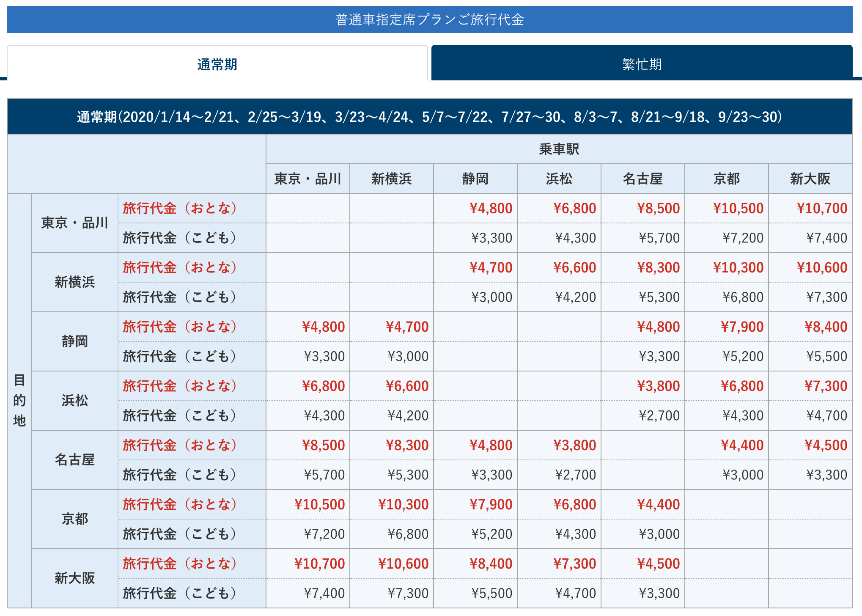Select the 乗車駅 header cell
The image size is (862, 616).
coord(559,149)
